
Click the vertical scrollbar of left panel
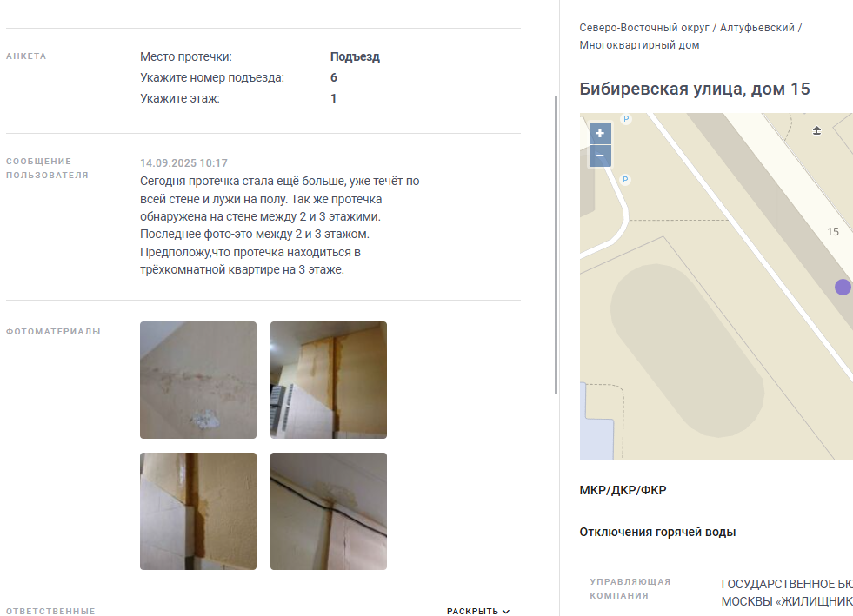pyautogui.click(x=556, y=246)
